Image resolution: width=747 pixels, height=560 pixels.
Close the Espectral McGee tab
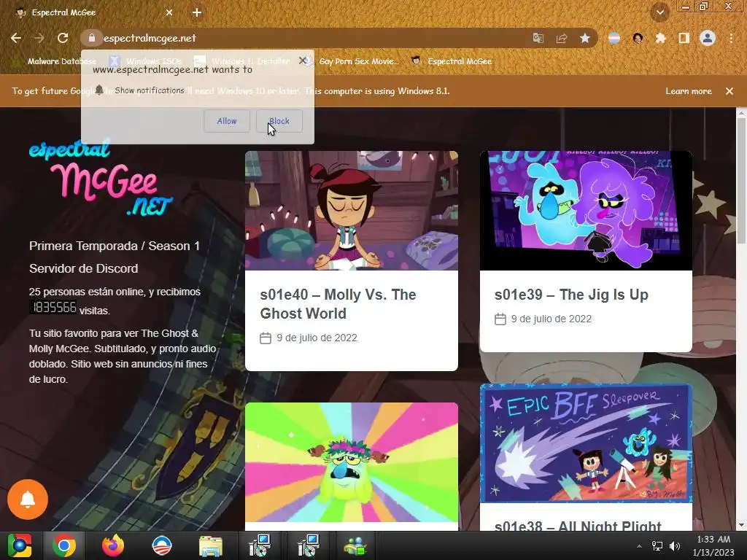[x=169, y=12]
